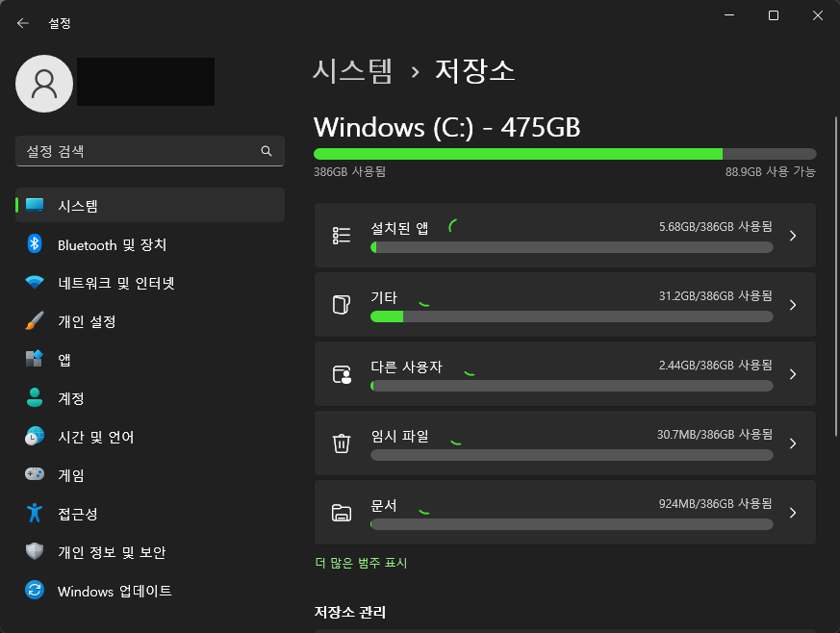Click the 문서 category label
Viewport: 840px width, 633px height.
point(384,506)
